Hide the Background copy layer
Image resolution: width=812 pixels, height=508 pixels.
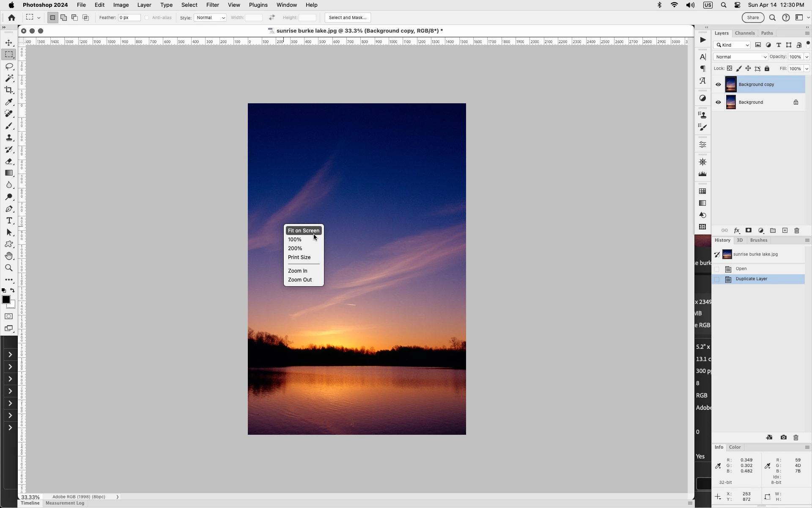point(718,85)
